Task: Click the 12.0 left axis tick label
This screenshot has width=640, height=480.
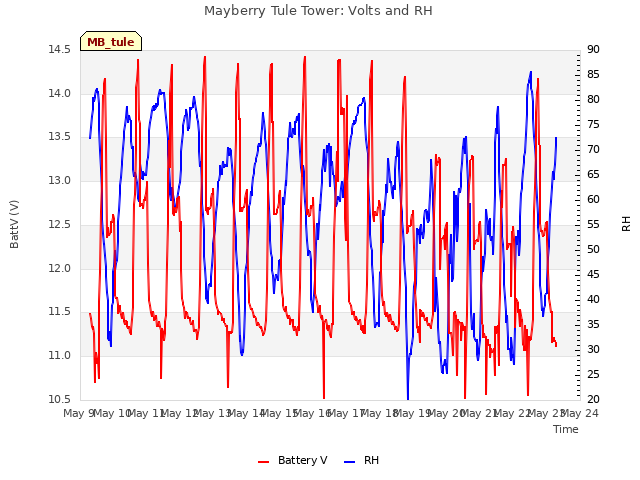Action: (x=59, y=268)
